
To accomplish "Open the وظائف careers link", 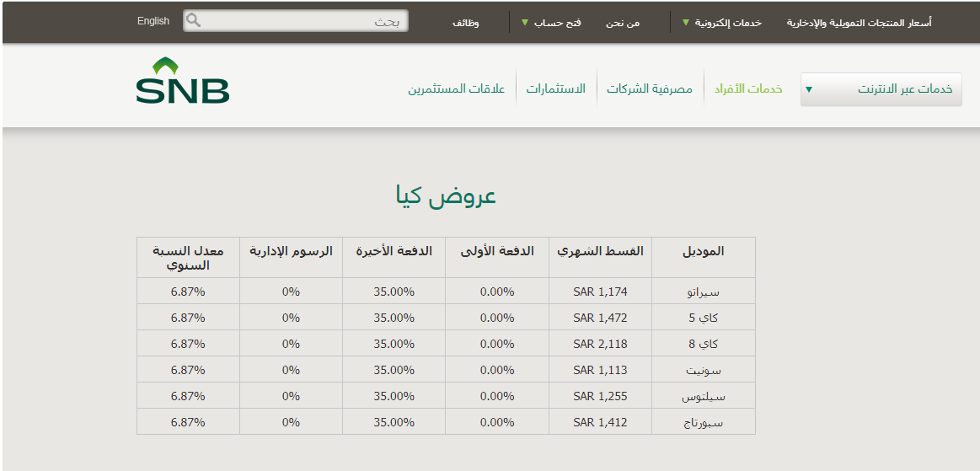I will (466, 23).
